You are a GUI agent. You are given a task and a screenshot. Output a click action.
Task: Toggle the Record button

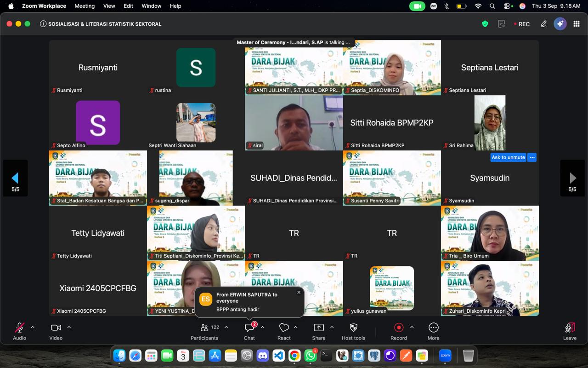point(399,328)
